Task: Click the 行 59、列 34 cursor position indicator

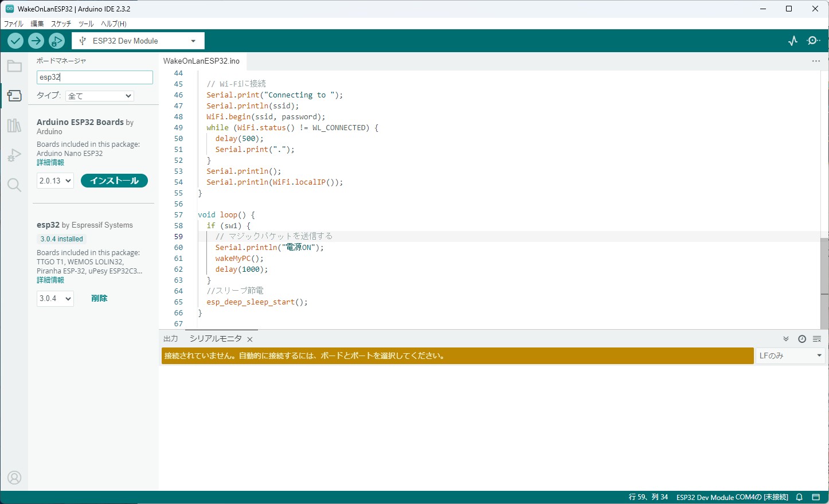Action: [x=648, y=497]
